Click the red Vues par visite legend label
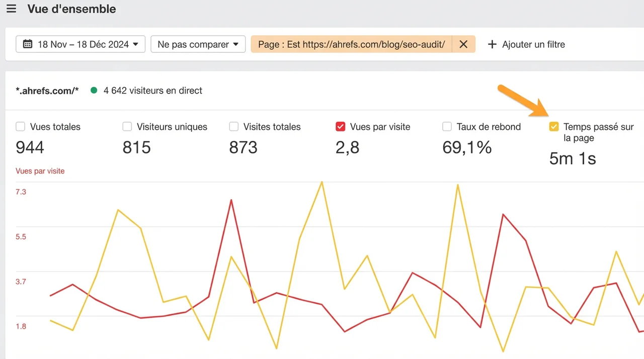 pos(40,171)
